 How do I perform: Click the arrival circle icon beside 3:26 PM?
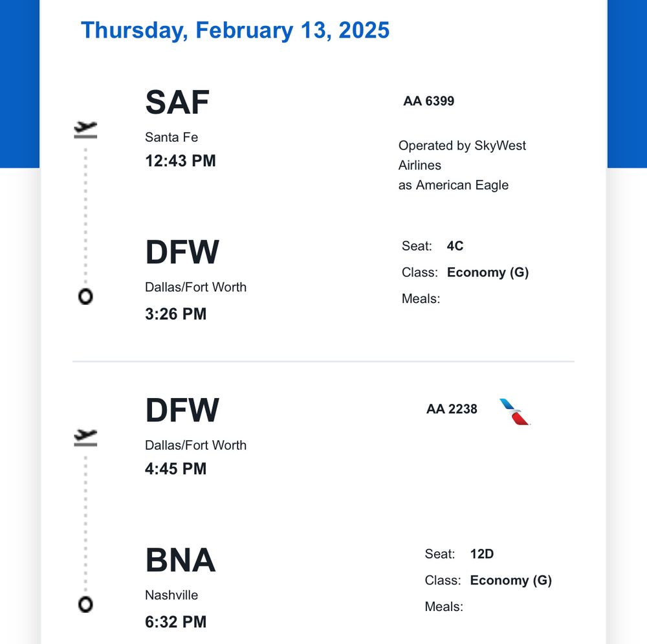pyautogui.click(x=85, y=296)
